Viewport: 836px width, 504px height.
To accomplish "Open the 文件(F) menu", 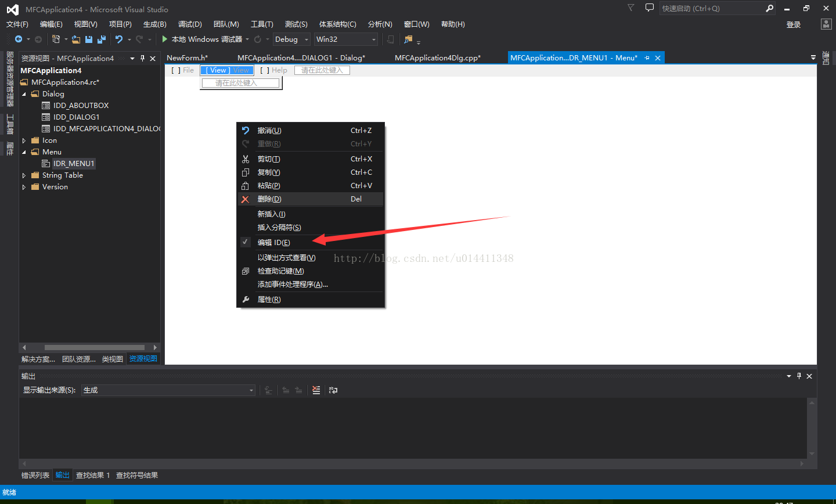I will (17, 24).
